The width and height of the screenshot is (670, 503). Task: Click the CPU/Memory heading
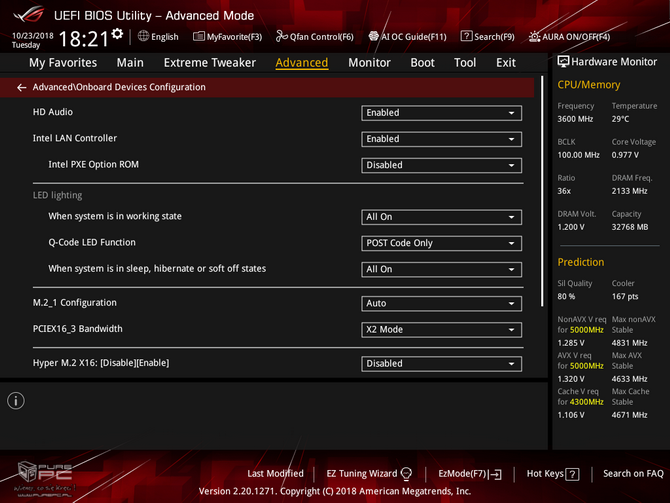(x=588, y=85)
